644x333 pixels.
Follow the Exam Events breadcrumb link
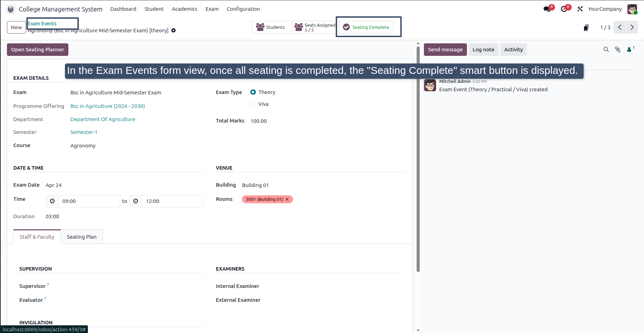[42, 24]
